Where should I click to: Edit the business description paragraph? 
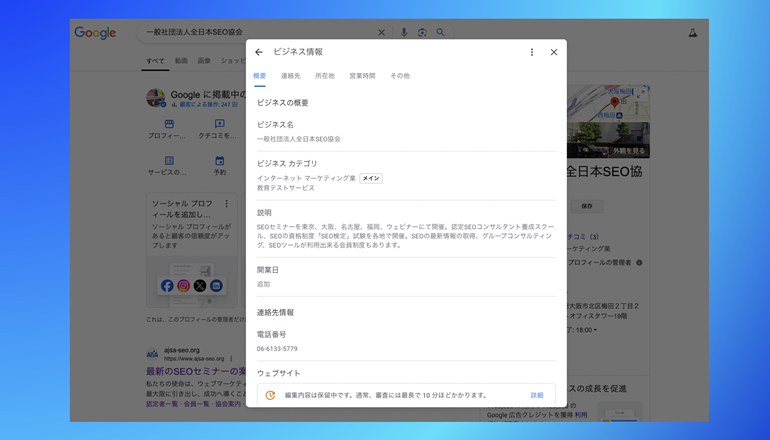point(406,236)
